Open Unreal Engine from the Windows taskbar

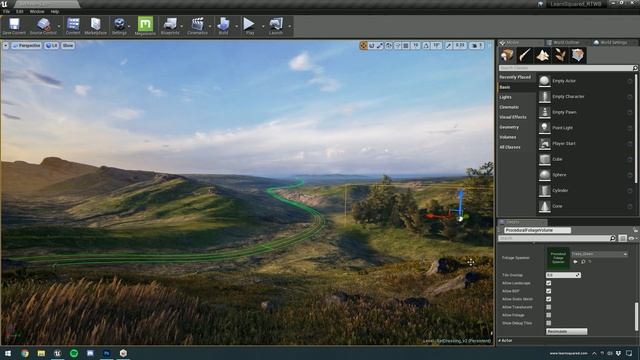pyautogui.click(x=57, y=353)
